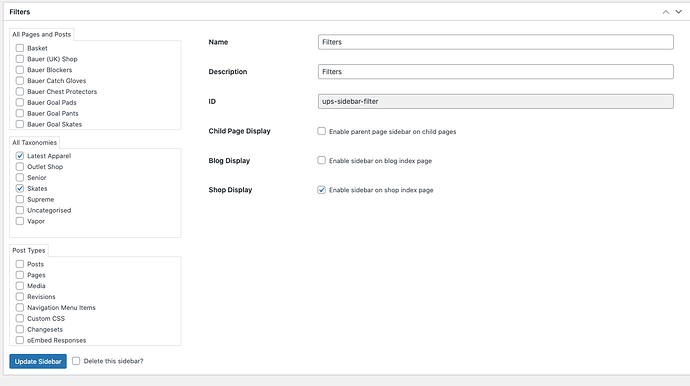Tick the Delete this sidebar checkbox

(76, 361)
